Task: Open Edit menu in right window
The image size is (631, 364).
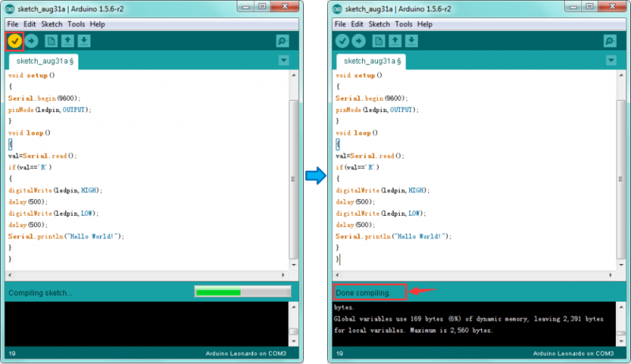Action: pos(357,24)
